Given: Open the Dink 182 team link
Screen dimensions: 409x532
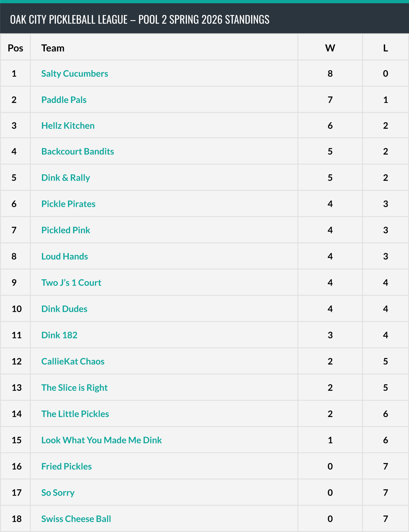Looking at the screenshot, I should pyautogui.click(x=59, y=335).
